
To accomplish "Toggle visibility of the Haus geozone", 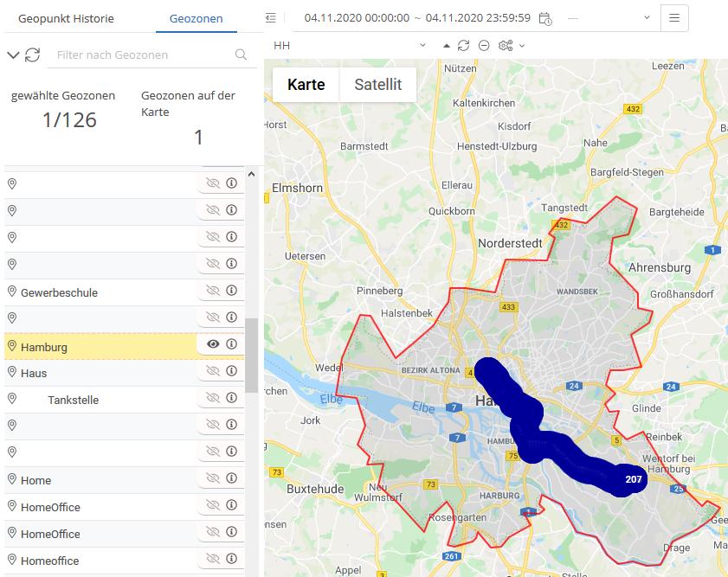I will tap(213, 371).
